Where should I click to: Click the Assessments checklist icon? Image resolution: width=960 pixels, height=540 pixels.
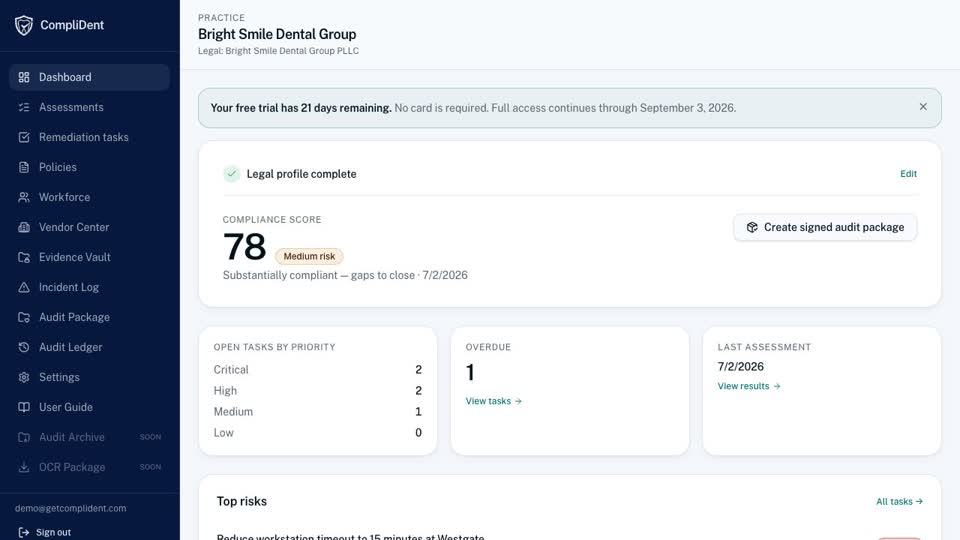[24, 107]
